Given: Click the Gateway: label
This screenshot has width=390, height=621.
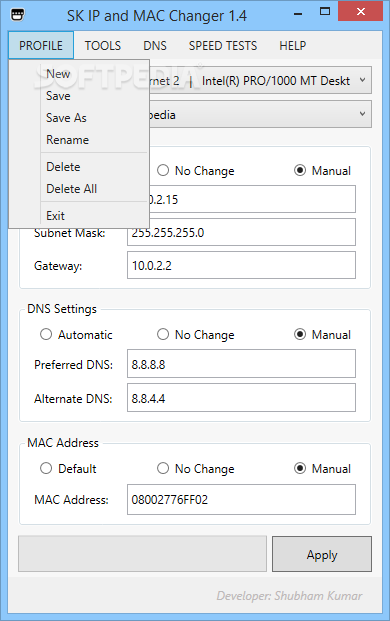Looking at the screenshot, I should (58, 266).
